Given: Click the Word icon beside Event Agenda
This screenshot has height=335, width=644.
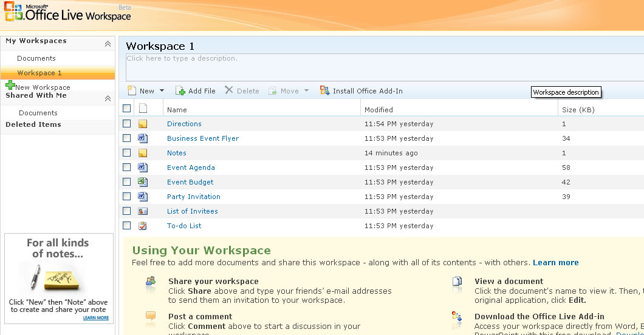Looking at the screenshot, I should 143,167.
